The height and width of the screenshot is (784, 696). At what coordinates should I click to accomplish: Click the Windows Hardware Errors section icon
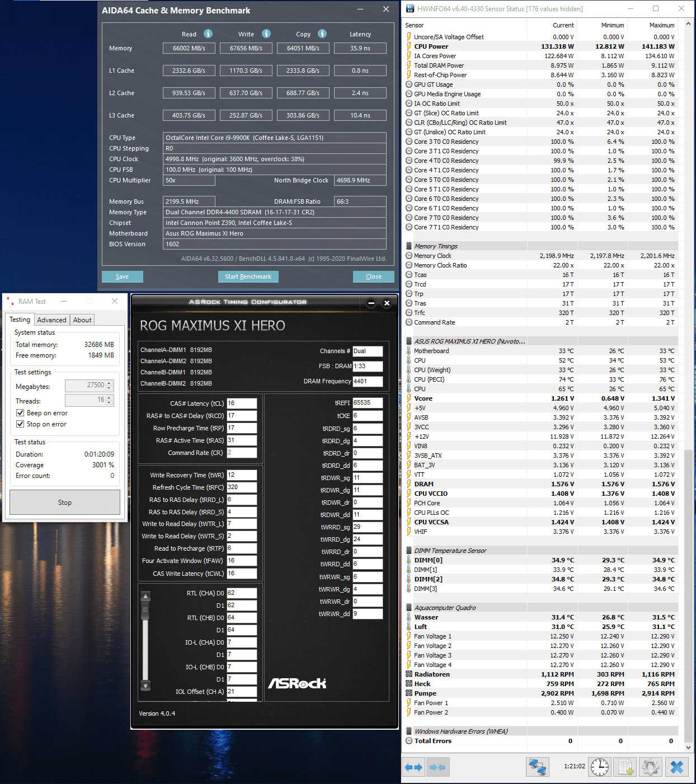(409, 731)
